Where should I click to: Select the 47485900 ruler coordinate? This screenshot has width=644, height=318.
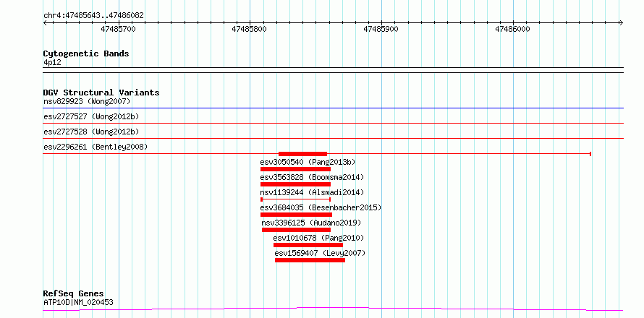tap(381, 30)
